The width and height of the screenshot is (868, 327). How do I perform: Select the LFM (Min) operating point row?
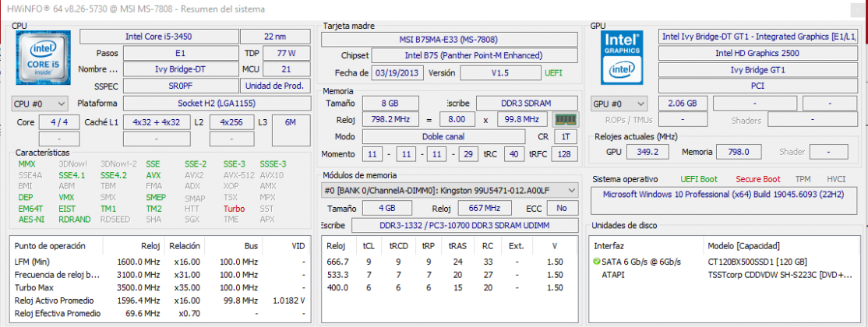[160, 262]
